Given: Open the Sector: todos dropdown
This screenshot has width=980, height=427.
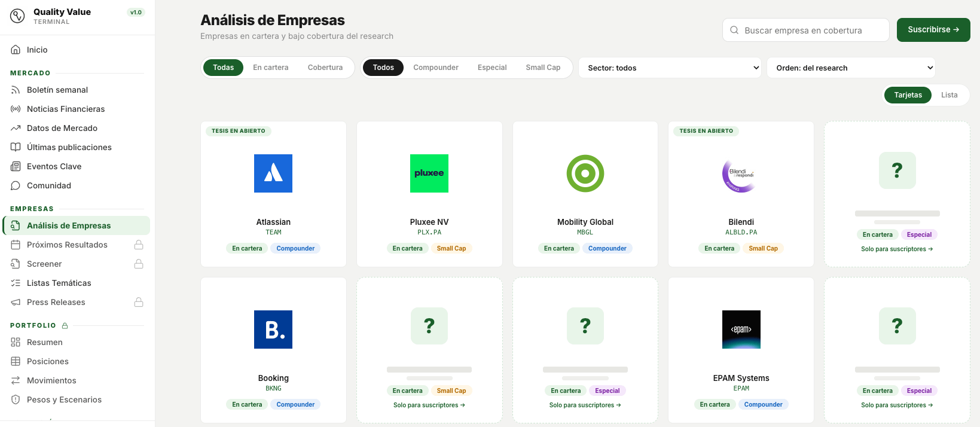Looking at the screenshot, I should click(x=670, y=68).
